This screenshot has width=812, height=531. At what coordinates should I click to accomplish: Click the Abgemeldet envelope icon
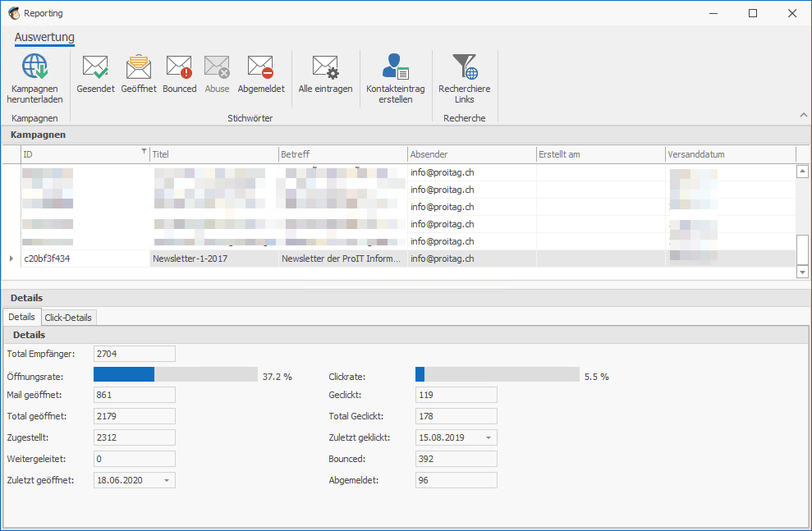[261, 67]
